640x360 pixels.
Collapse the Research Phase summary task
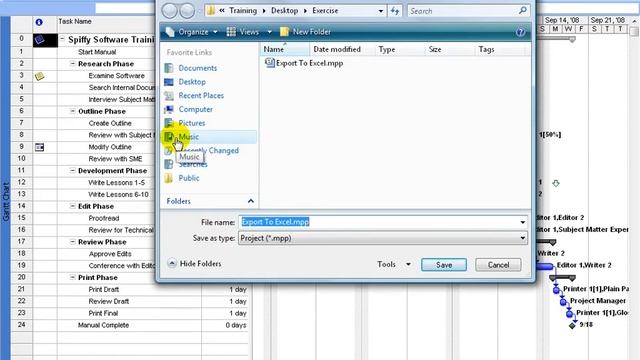click(x=73, y=64)
